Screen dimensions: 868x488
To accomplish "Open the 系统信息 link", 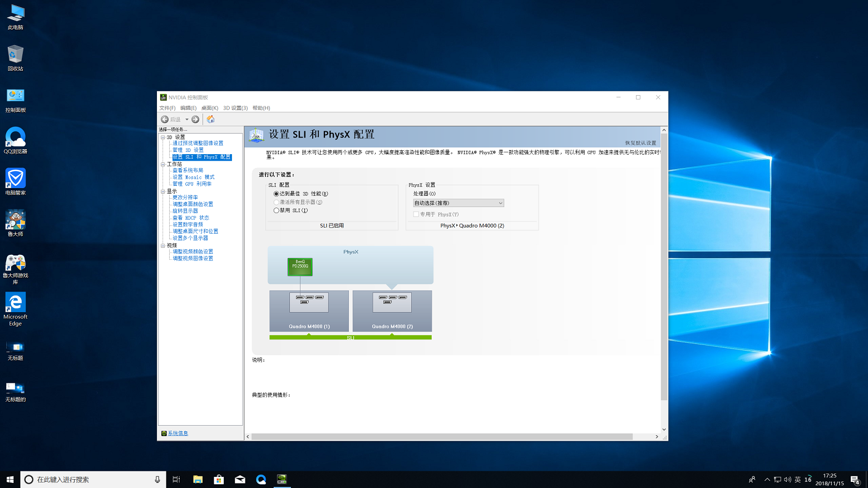I will (x=178, y=433).
